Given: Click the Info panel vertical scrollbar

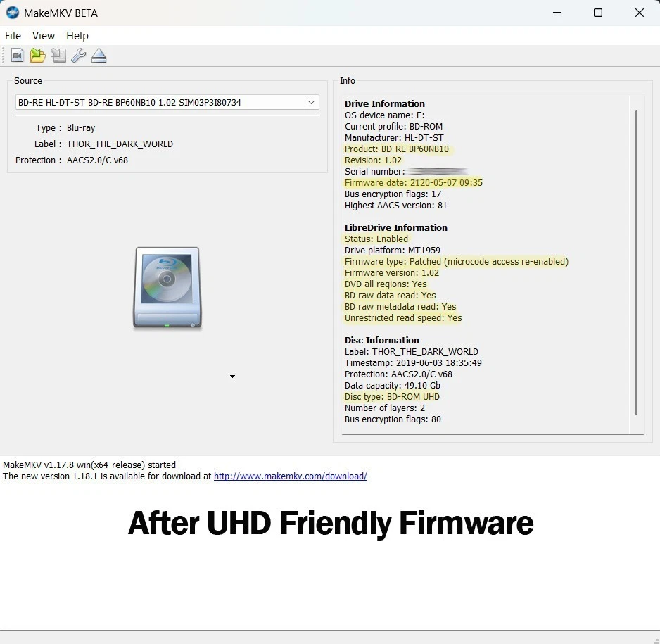Looking at the screenshot, I should coord(636,263).
